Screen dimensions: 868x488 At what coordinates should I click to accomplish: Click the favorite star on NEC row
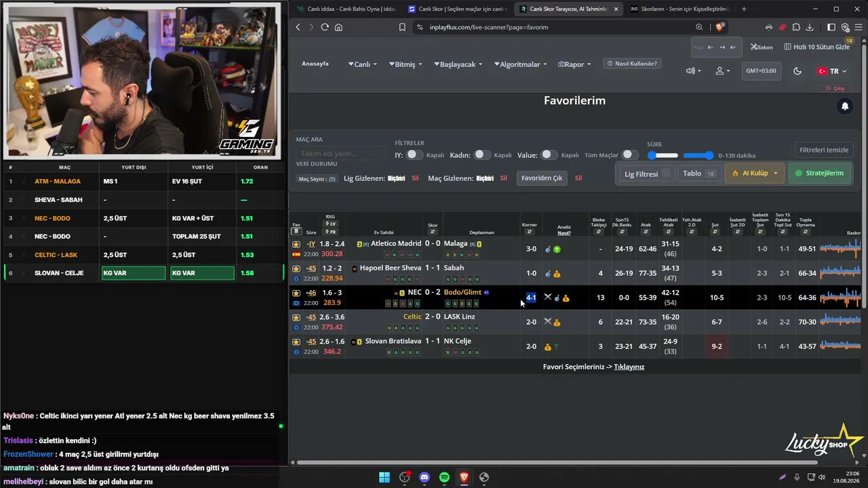(296, 293)
